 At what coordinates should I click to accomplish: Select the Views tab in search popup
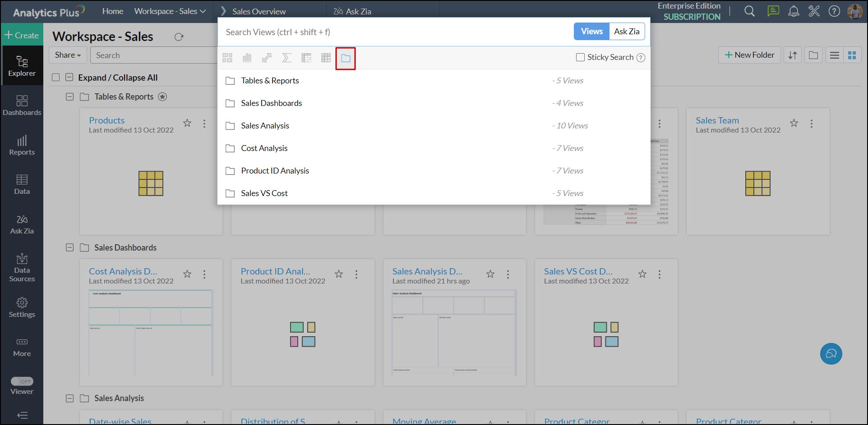[591, 32]
